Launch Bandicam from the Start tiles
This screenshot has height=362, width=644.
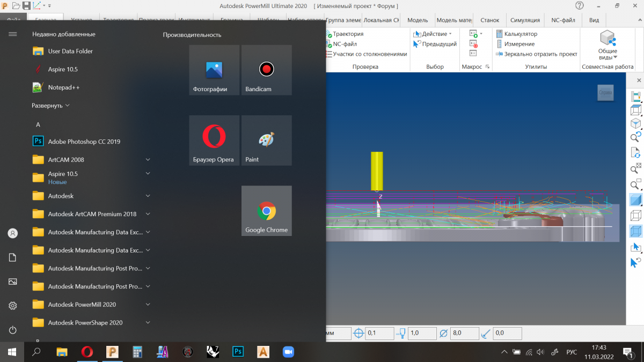pos(267,70)
